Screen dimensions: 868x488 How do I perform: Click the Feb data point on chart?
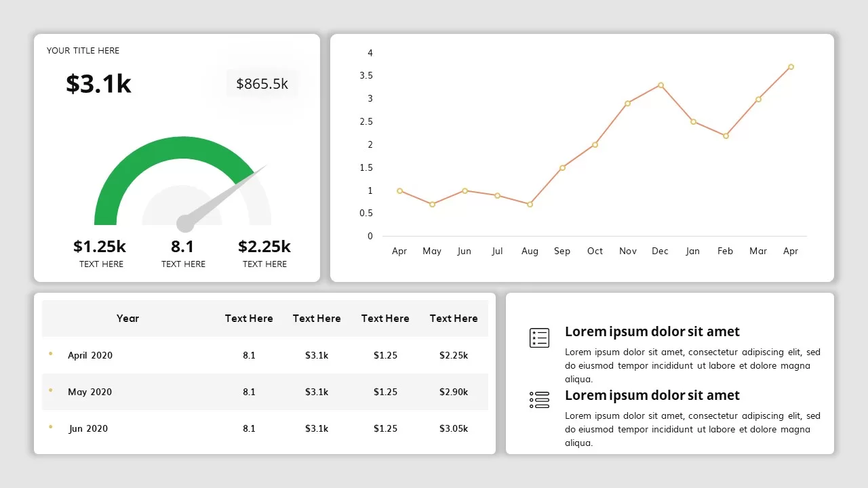click(x=726, y=136)
